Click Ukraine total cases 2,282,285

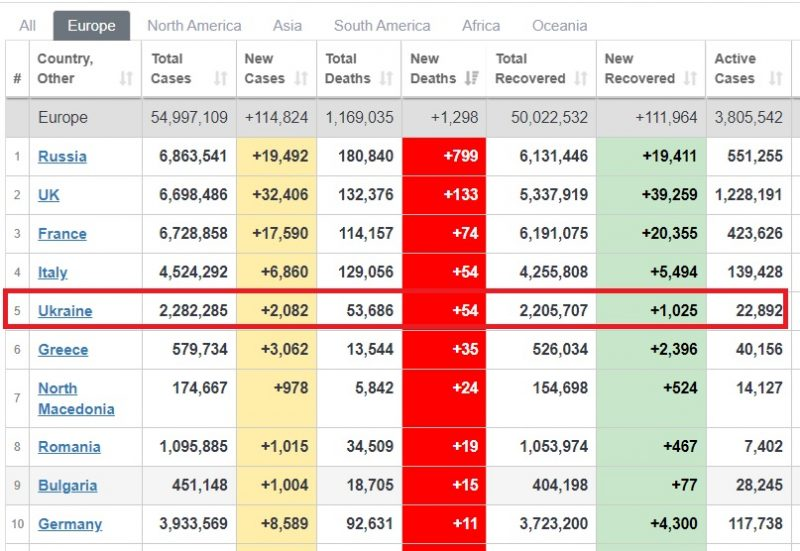pos(193,311)
